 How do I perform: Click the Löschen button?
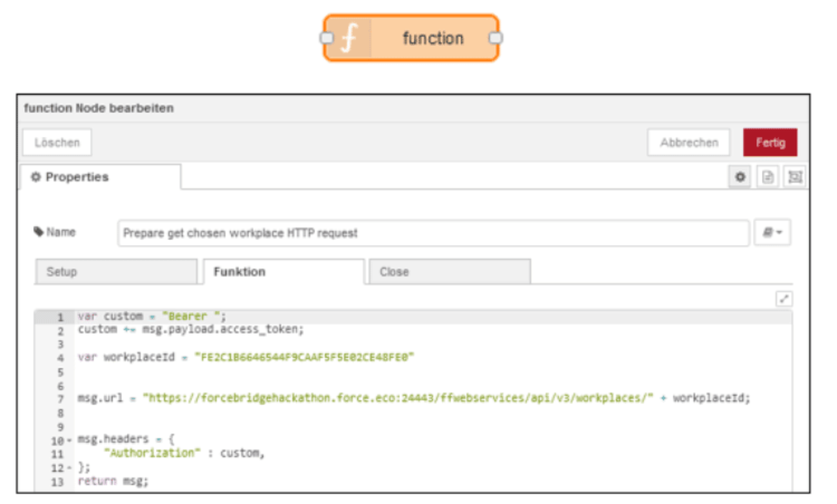tap(57, 142)
